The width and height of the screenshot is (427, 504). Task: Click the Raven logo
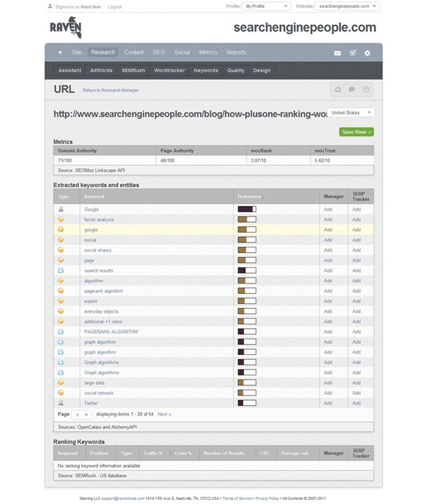[x=66, y=28]
